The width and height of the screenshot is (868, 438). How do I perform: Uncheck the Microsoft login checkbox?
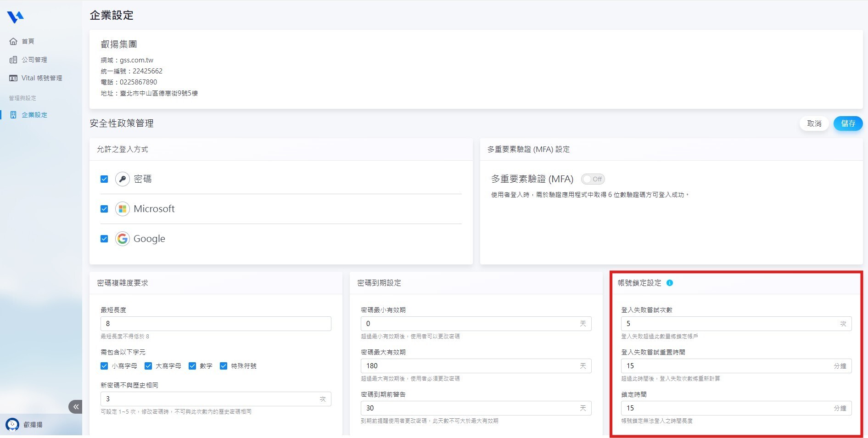104,209
